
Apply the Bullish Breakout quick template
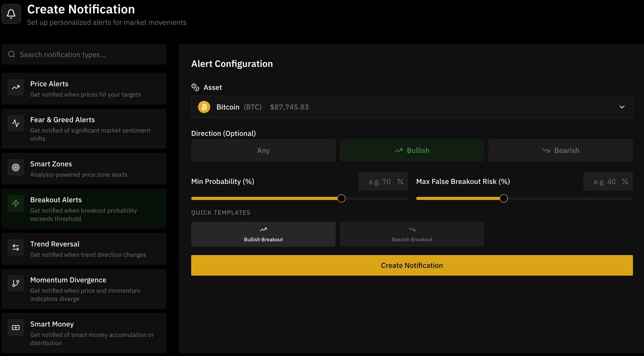point(263,234)
